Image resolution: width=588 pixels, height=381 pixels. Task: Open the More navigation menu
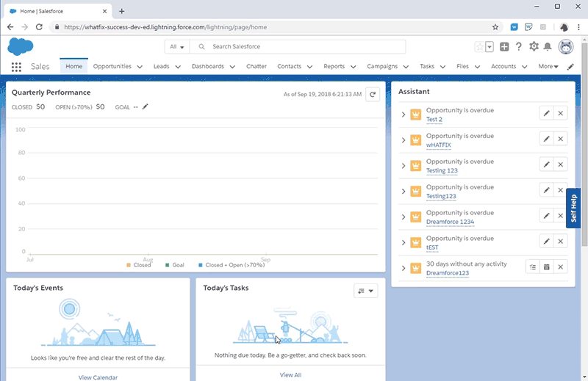coord(548,66)
